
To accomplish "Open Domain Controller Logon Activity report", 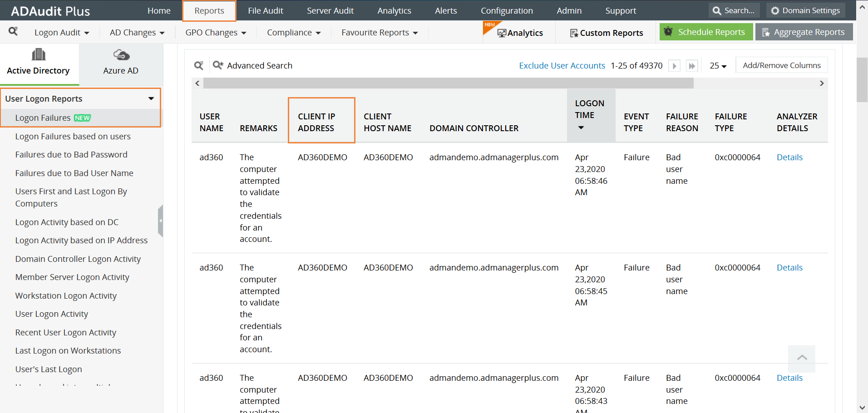I will tap(78, 259).
